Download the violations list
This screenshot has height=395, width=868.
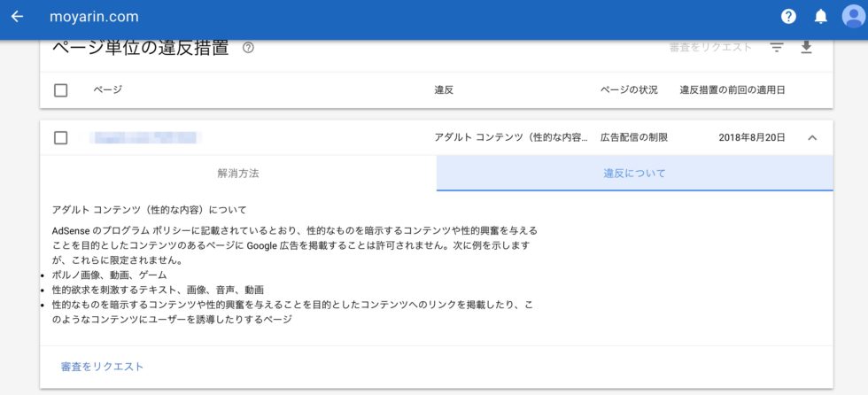pyautogui.click(x=806, y=48)
